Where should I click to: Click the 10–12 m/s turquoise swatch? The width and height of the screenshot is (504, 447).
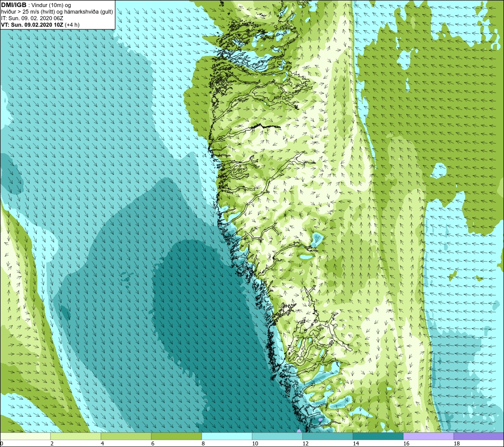[x=277, y=436]
